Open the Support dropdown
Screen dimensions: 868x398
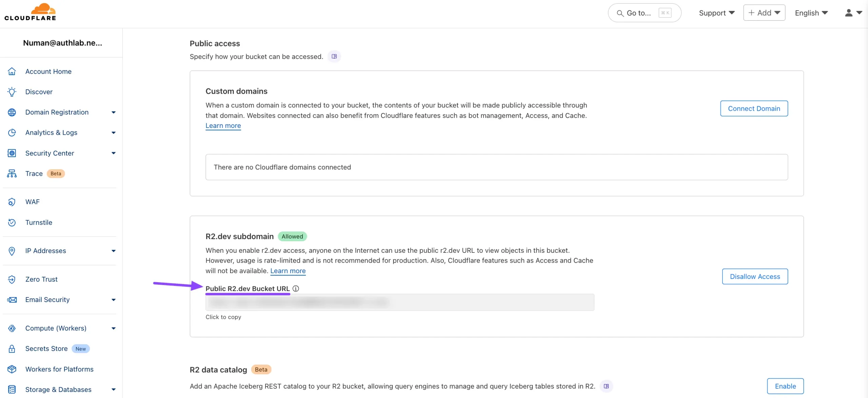[716, 13]
